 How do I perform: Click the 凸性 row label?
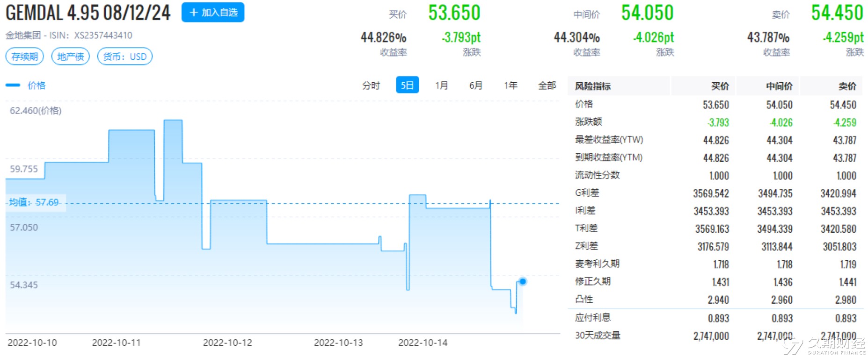tap(584, 300)
